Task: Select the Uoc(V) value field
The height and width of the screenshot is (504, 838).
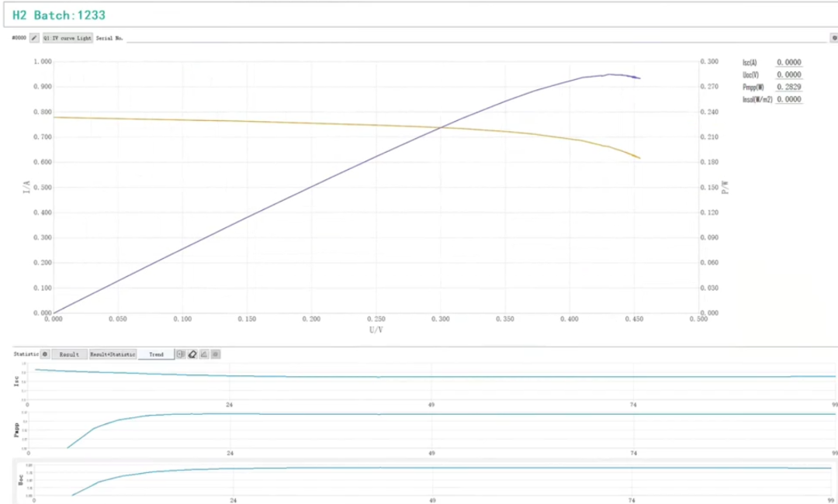Action: point(788,74)
